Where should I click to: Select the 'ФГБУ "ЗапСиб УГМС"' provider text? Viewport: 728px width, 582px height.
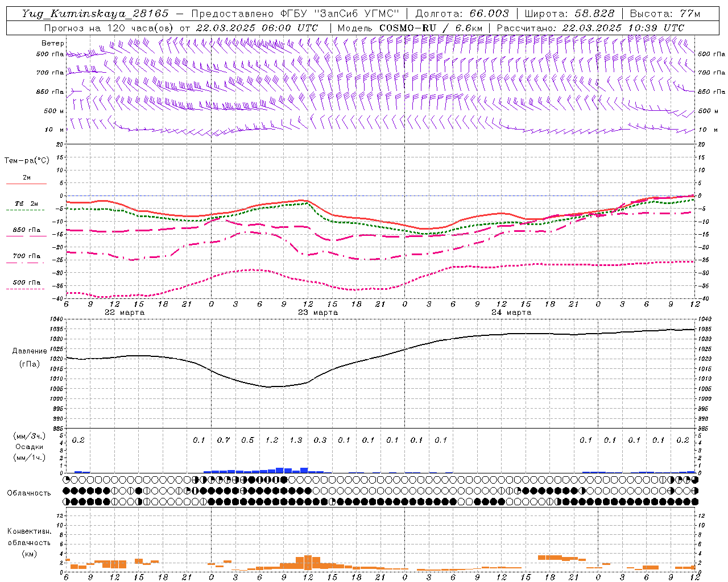(340, 14)
